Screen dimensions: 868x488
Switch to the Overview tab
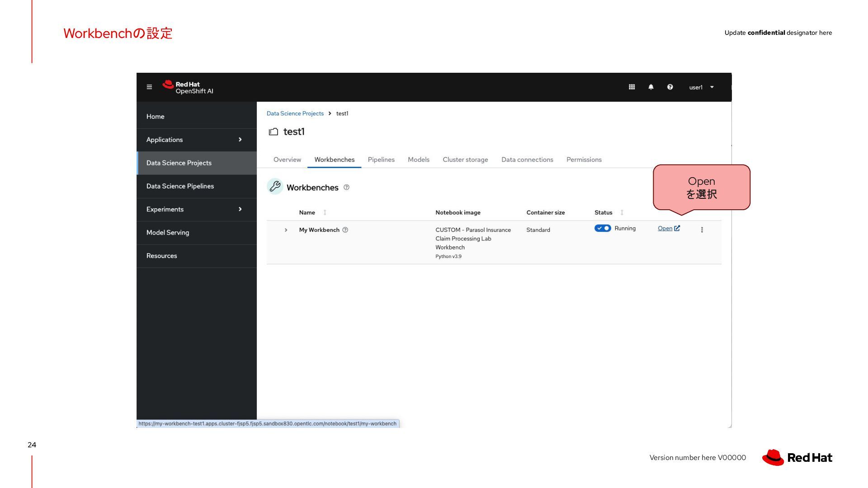coord(287,160)
